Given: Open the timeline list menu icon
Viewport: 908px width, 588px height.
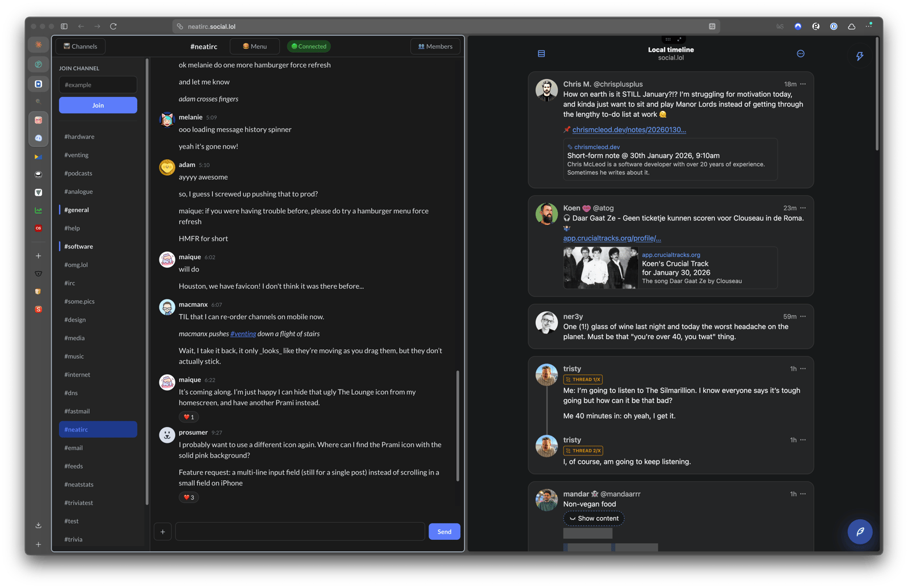Looking at the screenshot, I should 541,54.
